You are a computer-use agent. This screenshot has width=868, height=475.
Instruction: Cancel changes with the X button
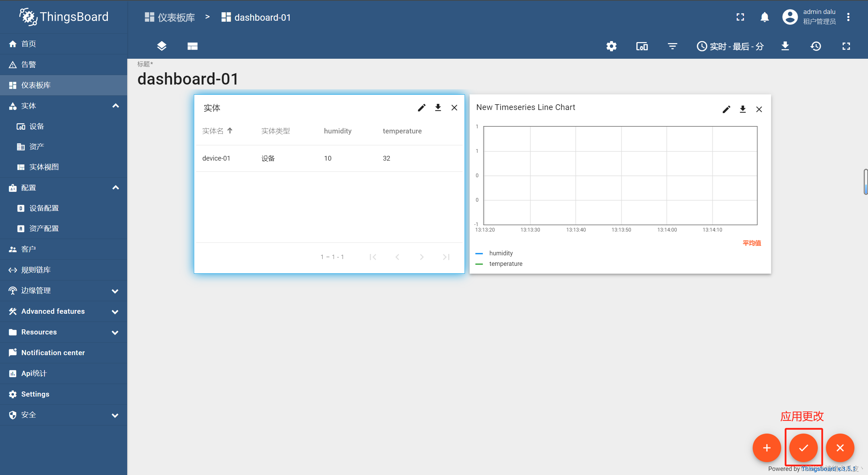(x=841, y=447)
